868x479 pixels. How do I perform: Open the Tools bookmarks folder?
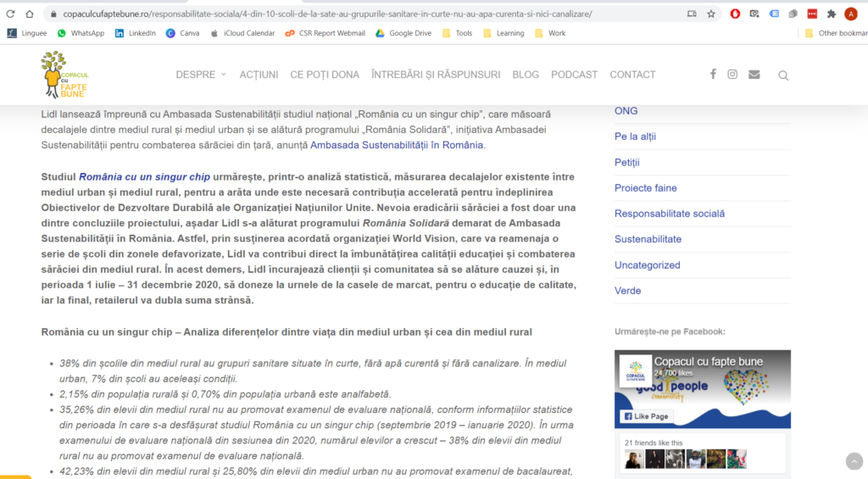click(457, 33)
